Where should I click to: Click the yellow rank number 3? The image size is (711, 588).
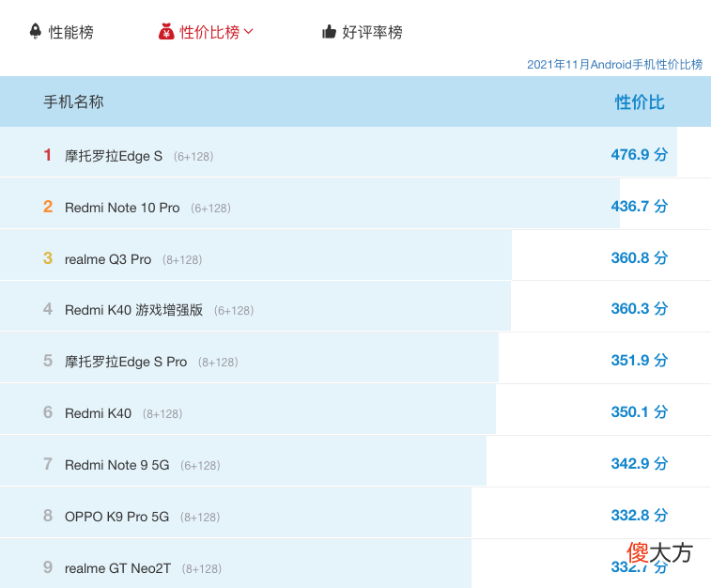pyautogui.click(x=48, y=258)
